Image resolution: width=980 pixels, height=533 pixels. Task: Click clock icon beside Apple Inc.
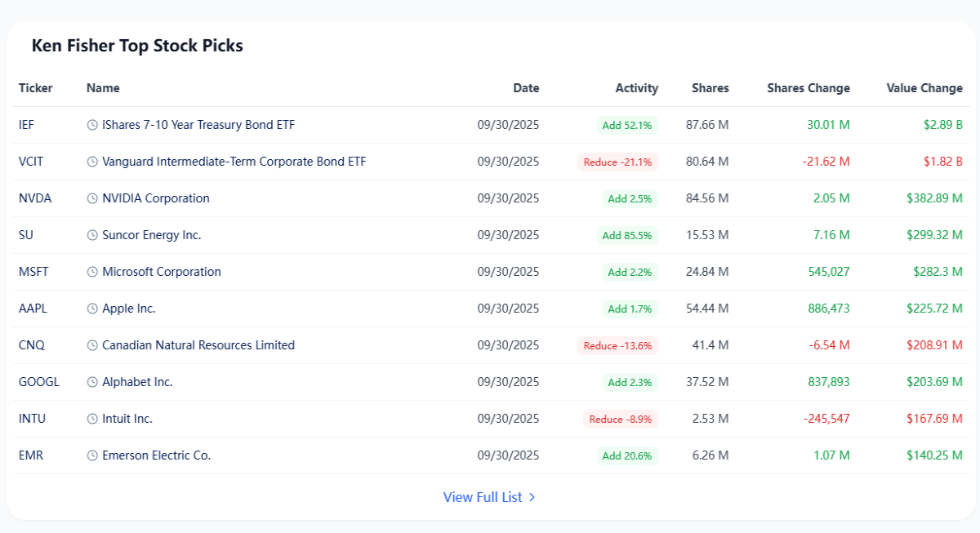tap(92, 309)
